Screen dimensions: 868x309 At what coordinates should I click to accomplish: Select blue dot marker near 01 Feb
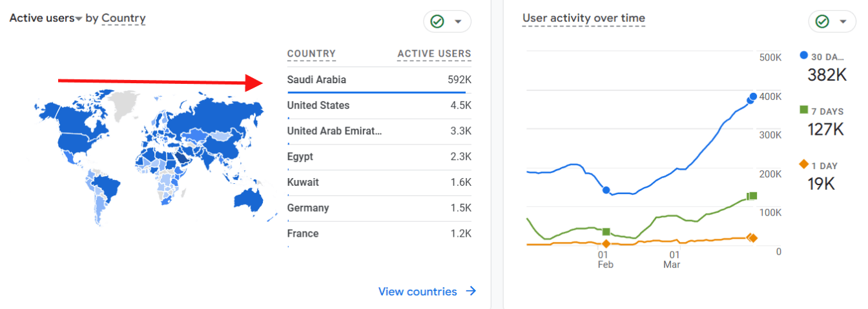click(606, 190)
